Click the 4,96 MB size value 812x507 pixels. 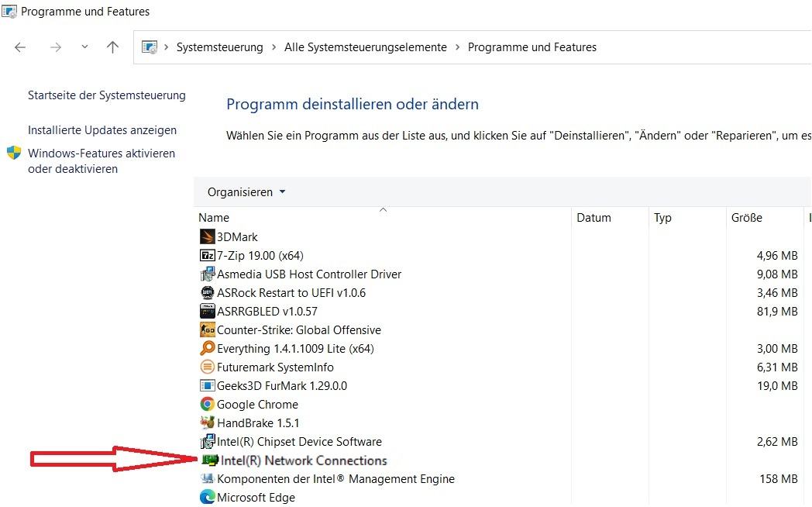click(777, 255)
